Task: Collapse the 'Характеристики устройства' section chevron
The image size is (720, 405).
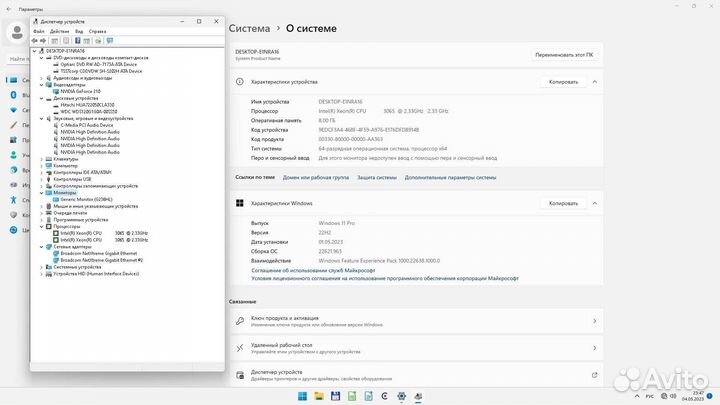Action: pyautogui.click(x=595, y=82)
